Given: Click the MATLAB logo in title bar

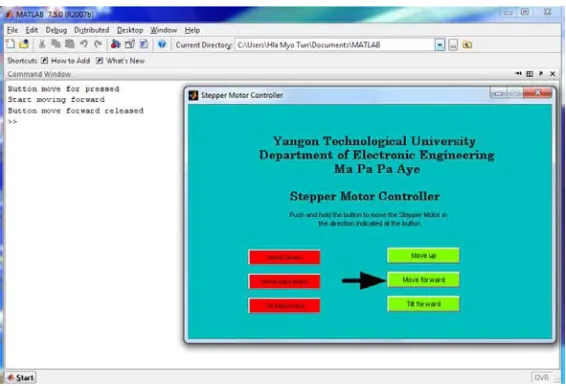Looking at the screenshot, I should 9,14.
